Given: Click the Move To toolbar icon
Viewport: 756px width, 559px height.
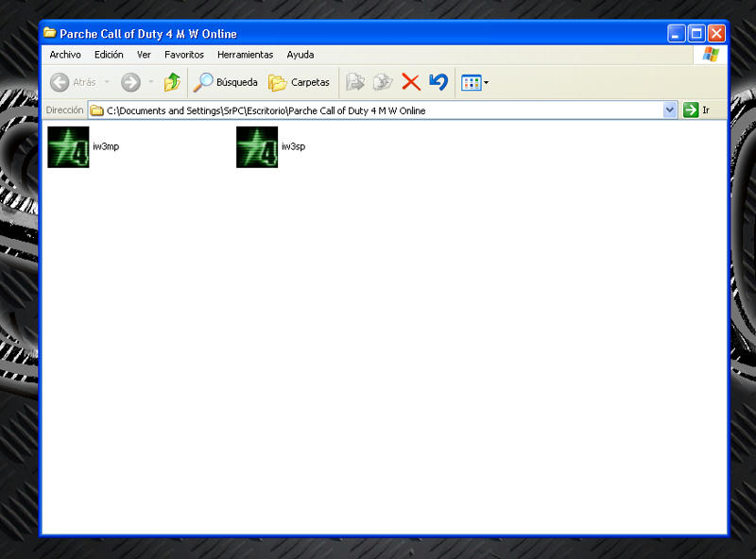Looking at the screenshot, I should pyautogui.click(x=355, y=82).
